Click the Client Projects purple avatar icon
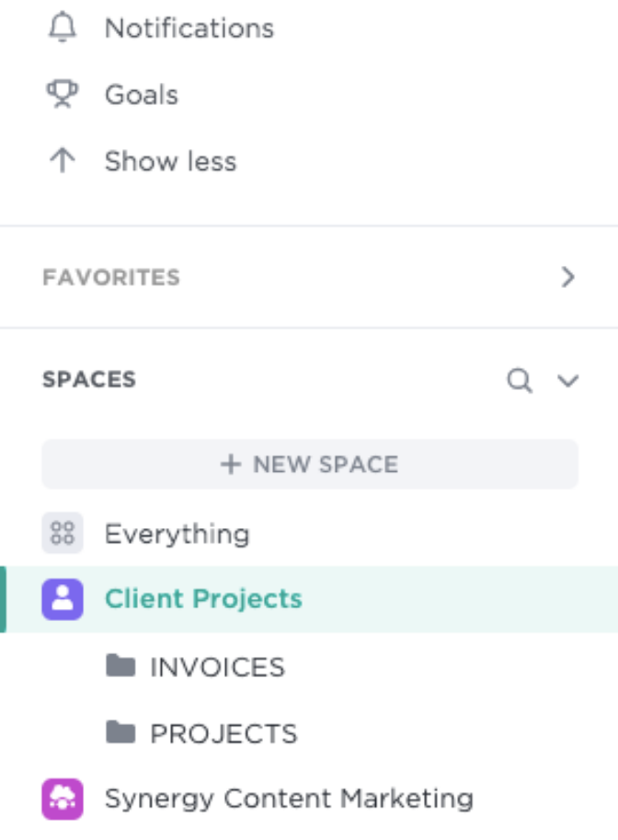 (63, 599)
